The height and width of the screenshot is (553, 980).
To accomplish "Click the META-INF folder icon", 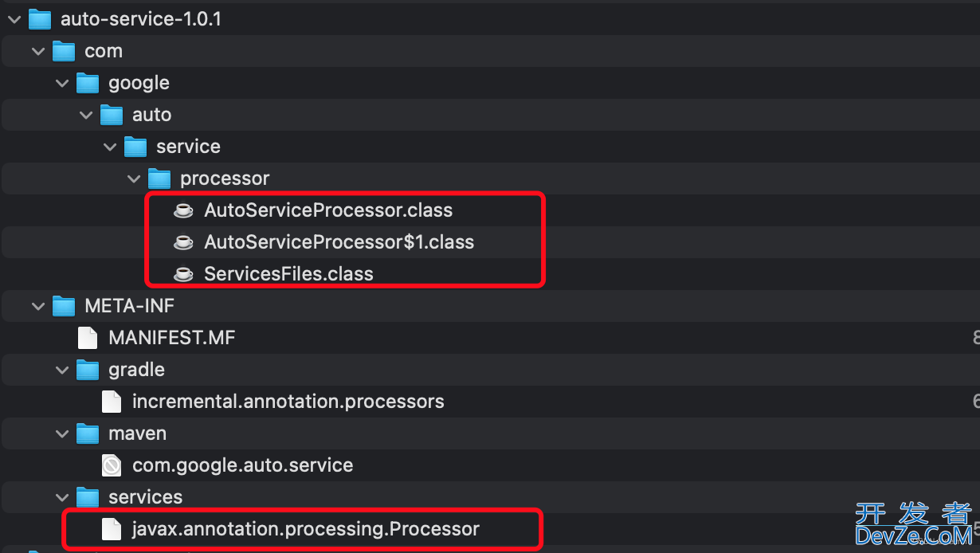I will (63, 306).
